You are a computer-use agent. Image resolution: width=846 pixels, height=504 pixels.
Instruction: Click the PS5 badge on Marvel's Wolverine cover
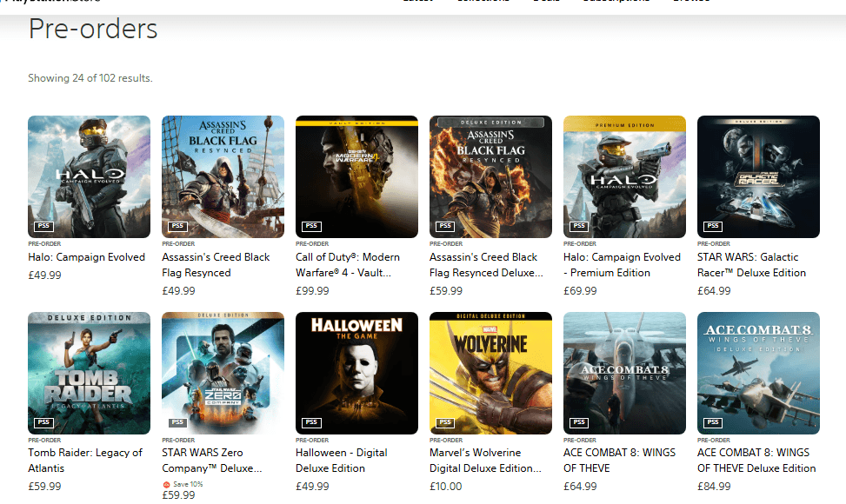445,422
